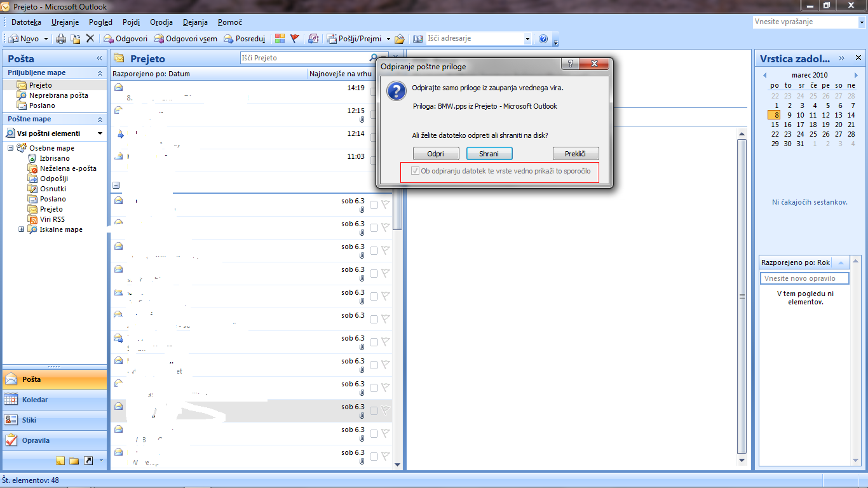The width and height of the screenshot is (868, 488).
Task: Select today's date 8 in calendar
Action: click(775, 115)
